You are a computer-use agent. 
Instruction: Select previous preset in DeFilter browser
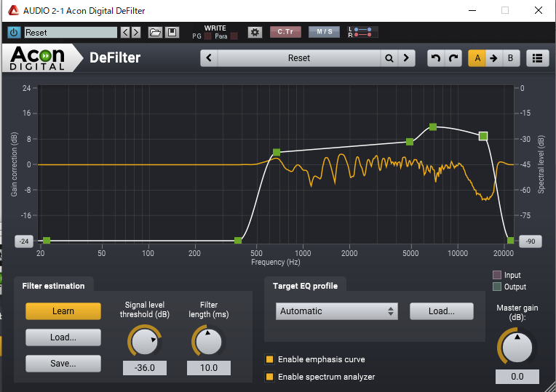coord(209,58)
